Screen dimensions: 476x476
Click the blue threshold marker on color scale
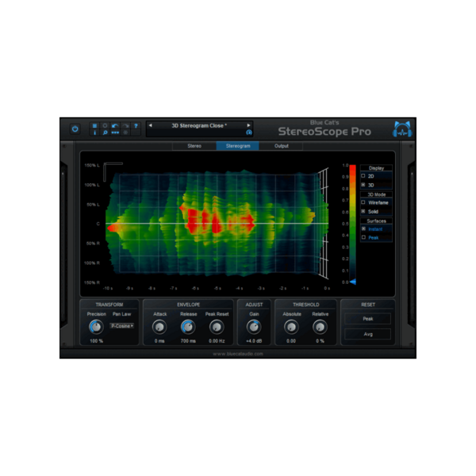353,282
